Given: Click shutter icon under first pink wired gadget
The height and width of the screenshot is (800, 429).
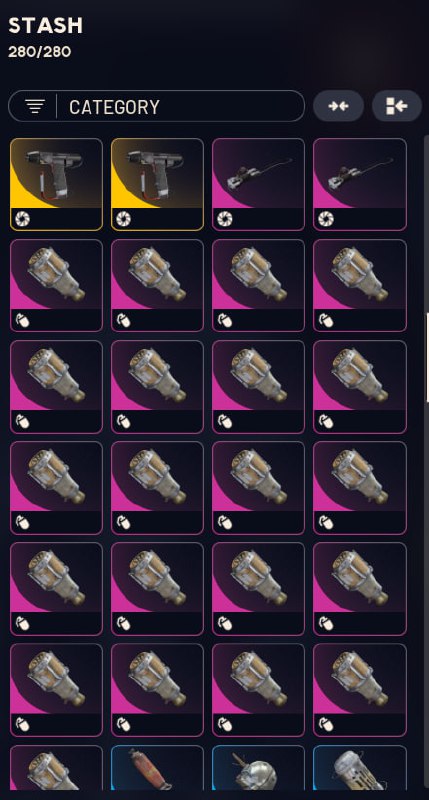Looking at the screenshot, I should tap(225, 219).
